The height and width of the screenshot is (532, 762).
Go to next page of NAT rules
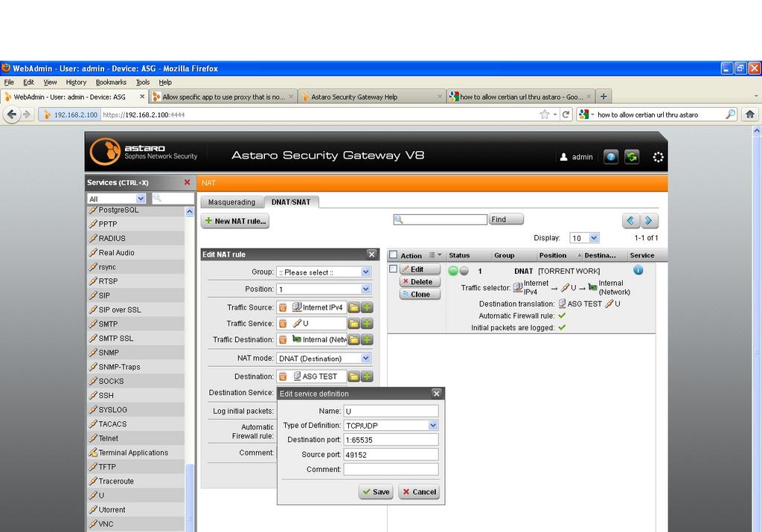click(649, 220)
